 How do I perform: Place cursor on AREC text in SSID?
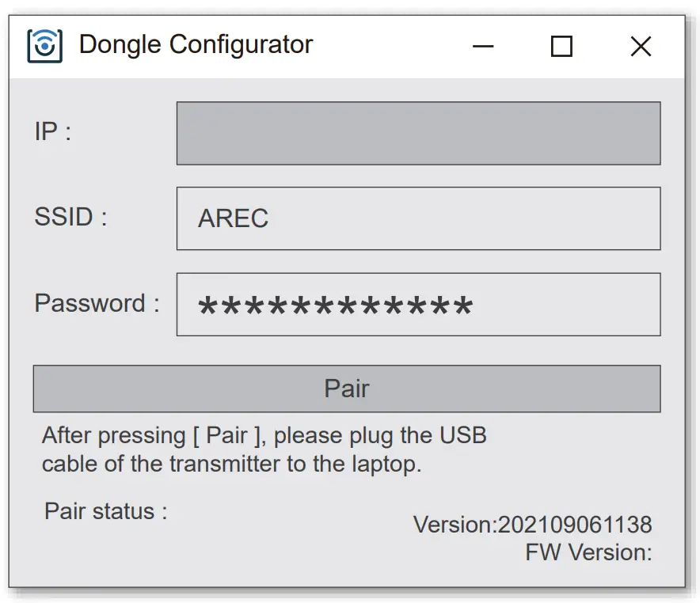(x=233, y=218)
